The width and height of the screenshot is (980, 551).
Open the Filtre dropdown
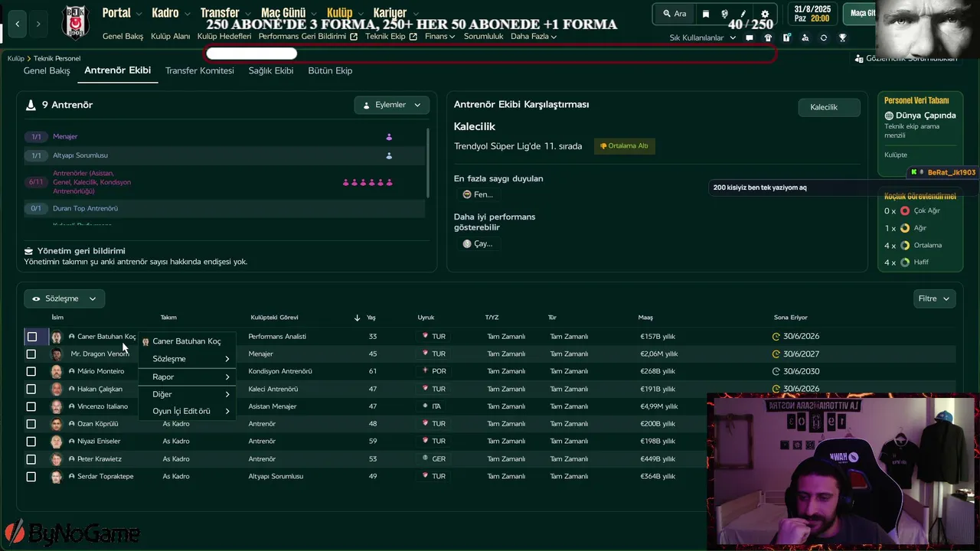point(935,298)
